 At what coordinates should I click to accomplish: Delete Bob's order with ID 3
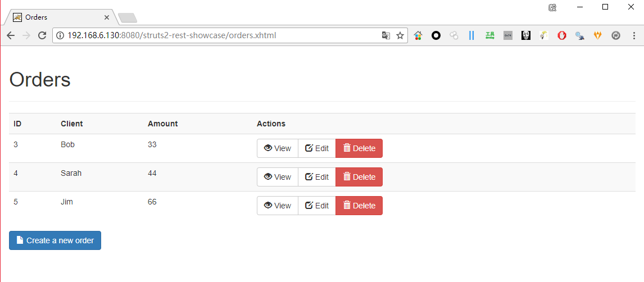tap(359, 148)
